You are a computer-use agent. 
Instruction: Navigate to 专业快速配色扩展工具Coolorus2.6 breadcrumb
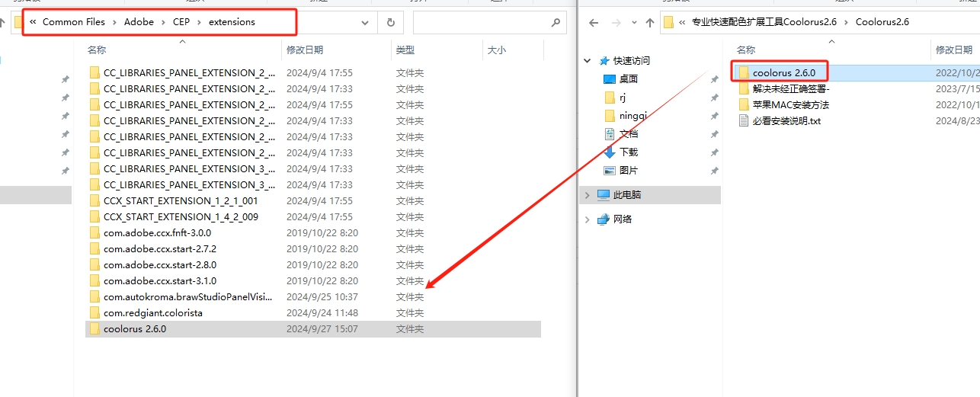(764, 22)
